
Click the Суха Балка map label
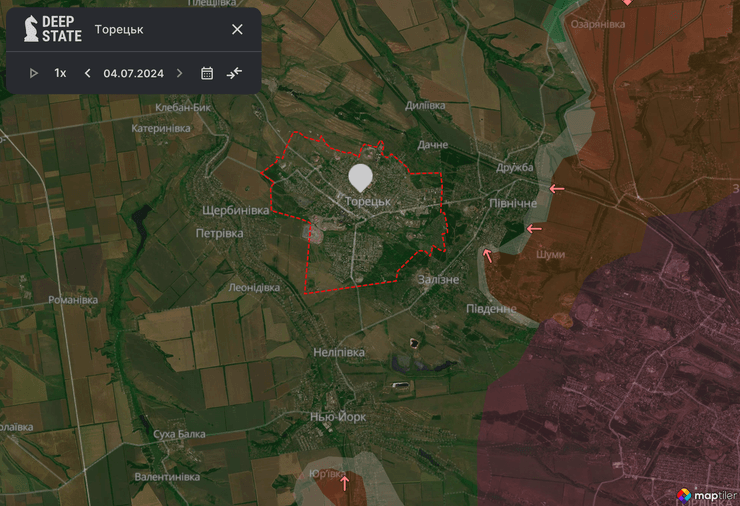pyautogui.click(x=179, y=434)
